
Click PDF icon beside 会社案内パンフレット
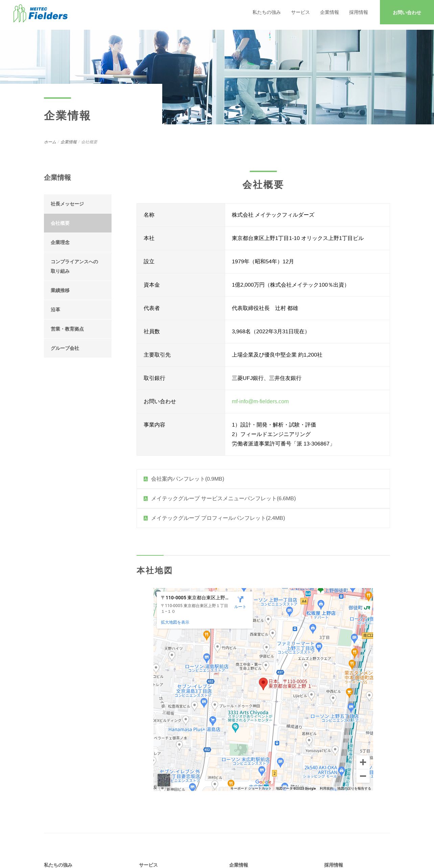146,479
